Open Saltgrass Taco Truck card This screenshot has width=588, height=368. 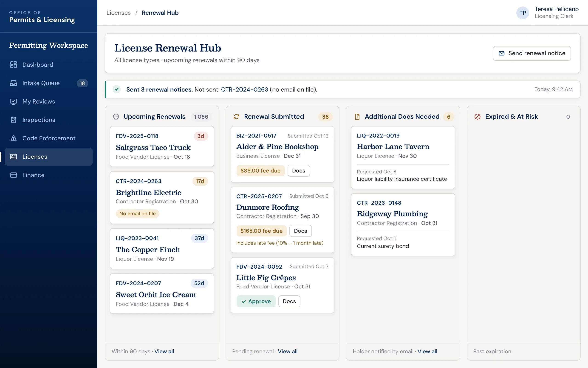pyautogui.click(x=162, y=147)
